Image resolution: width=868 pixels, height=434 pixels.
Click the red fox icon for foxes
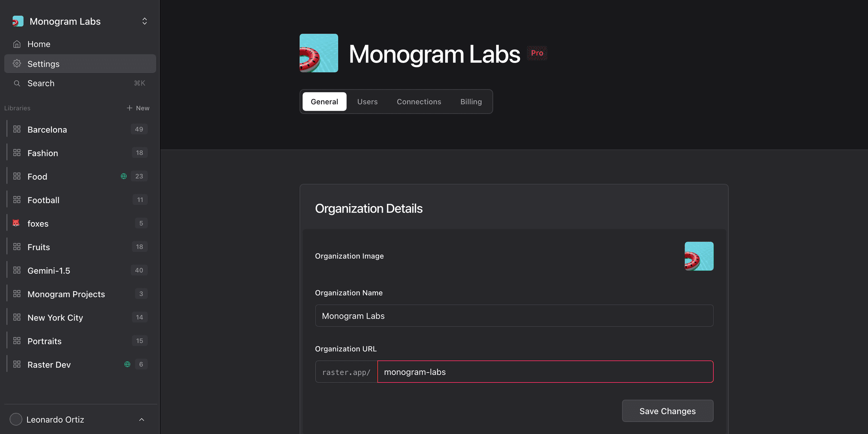[16, 223]
